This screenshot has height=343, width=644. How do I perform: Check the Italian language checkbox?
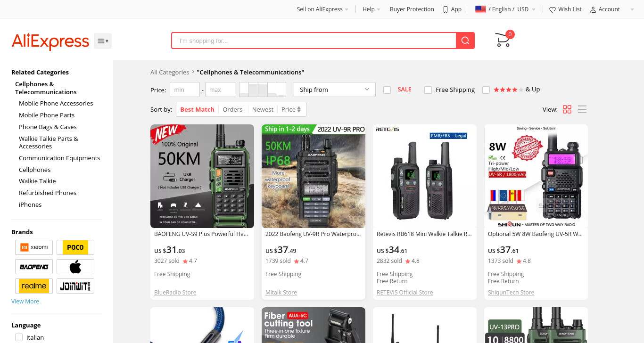tap(19, 337)
